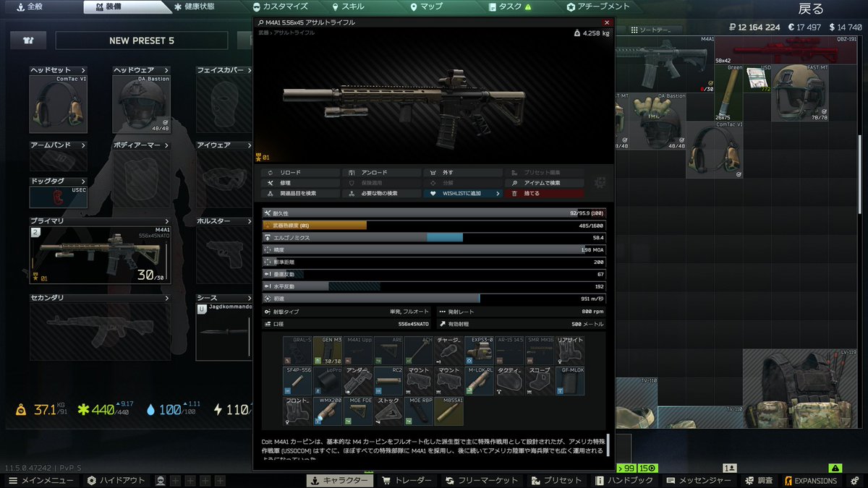The height and width of the screenshot is (488, 868).
Task: Click the 外す unequip button
Action: [462, 173]
